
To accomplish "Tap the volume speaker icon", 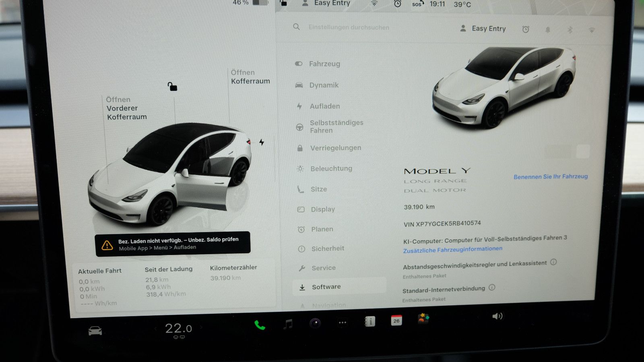I will point(497,316).
